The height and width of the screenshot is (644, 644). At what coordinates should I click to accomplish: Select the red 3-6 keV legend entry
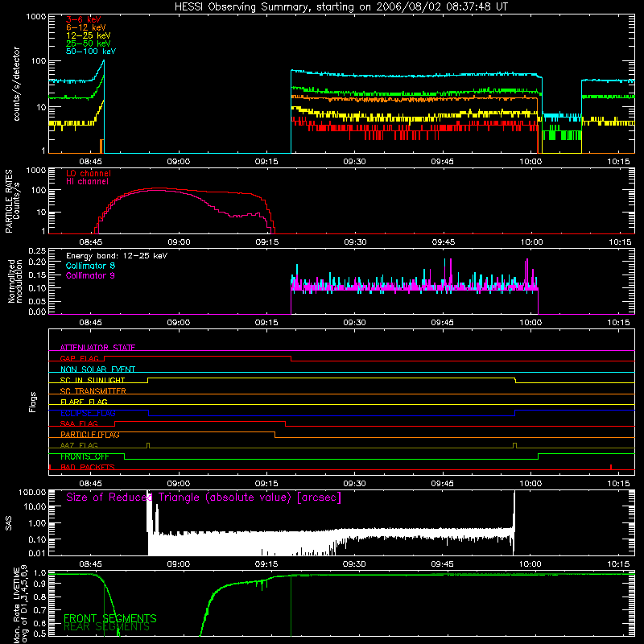[84, 19]
